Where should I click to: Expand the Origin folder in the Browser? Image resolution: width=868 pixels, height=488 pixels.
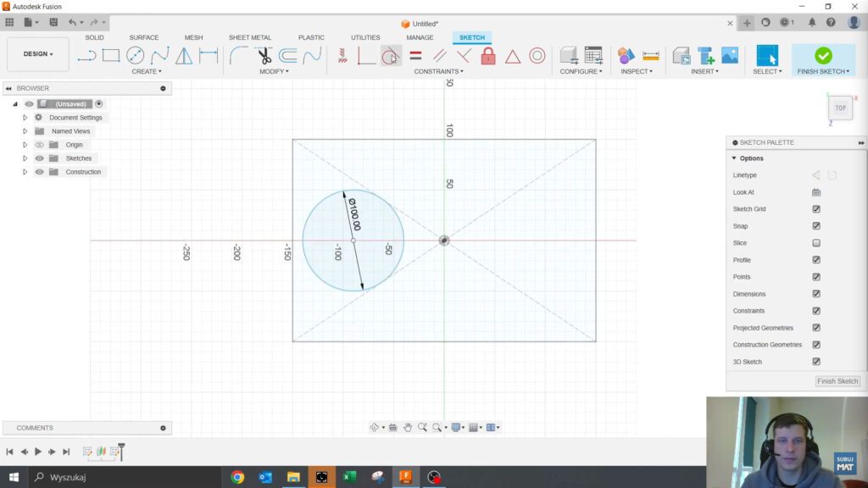click(25, 144)
